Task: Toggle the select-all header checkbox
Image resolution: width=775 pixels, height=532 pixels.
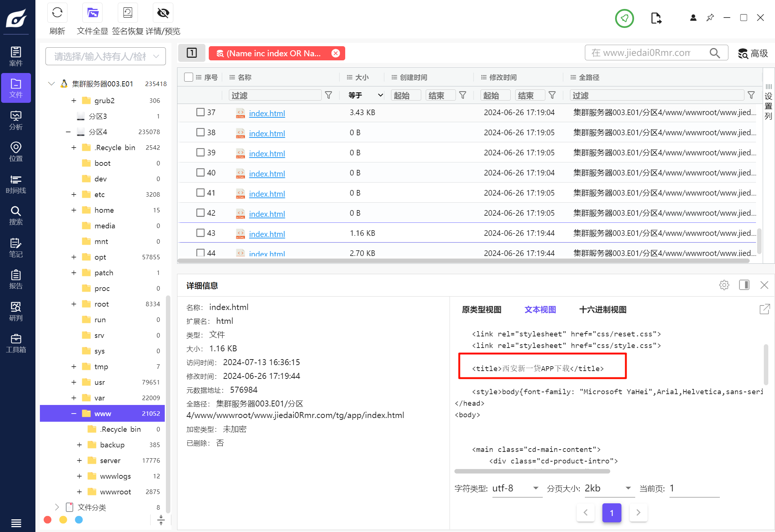Action: (189, 77)
